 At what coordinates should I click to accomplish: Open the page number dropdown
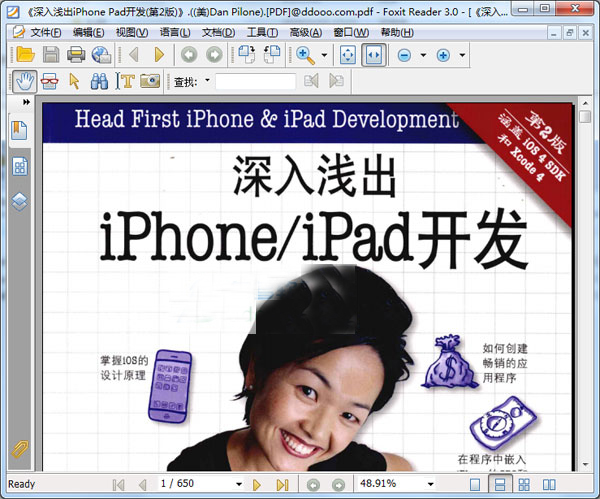[x=239, y=484]
